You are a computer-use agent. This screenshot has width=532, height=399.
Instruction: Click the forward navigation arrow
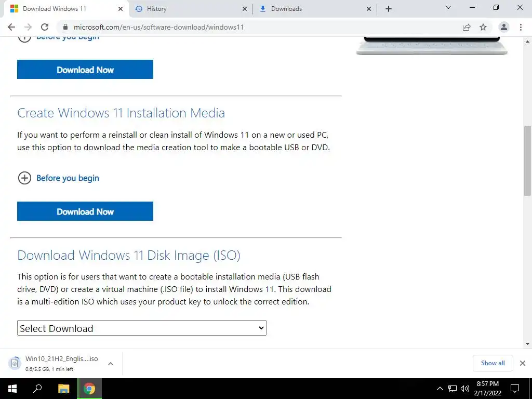pos(28,27)
